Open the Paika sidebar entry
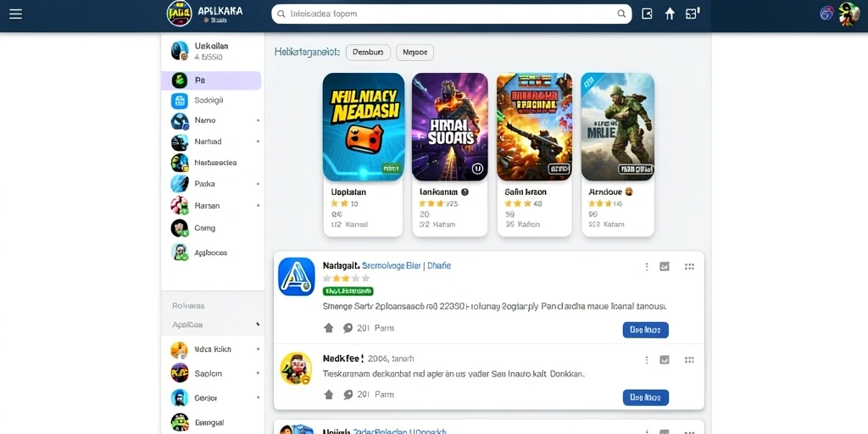This screenshot has width=868, height=434. 204,184
